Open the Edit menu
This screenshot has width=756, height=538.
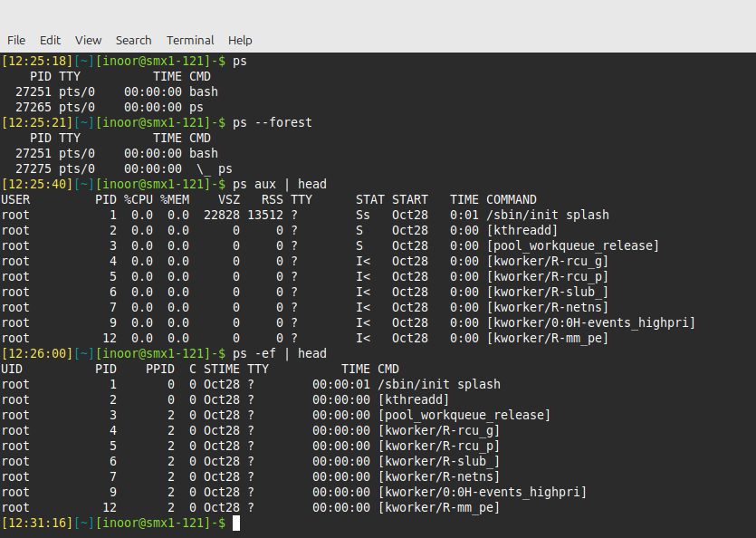(50, 40)
